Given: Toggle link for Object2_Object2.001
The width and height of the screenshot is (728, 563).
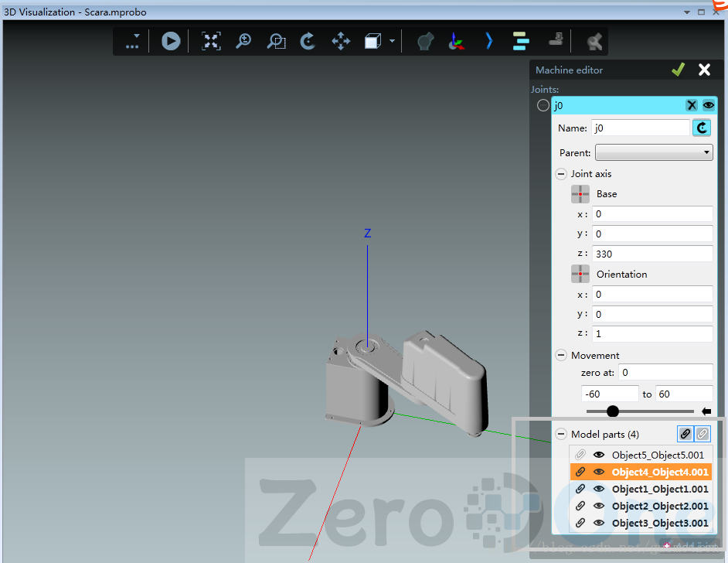Looking at the screenshot, I should click(580, 506).
